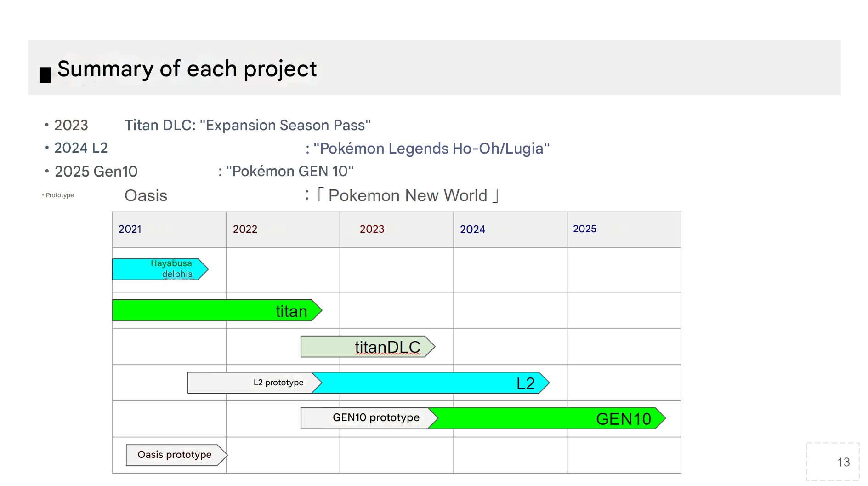Click the "Summary of each project" slide title

click(x=187, y=69)
